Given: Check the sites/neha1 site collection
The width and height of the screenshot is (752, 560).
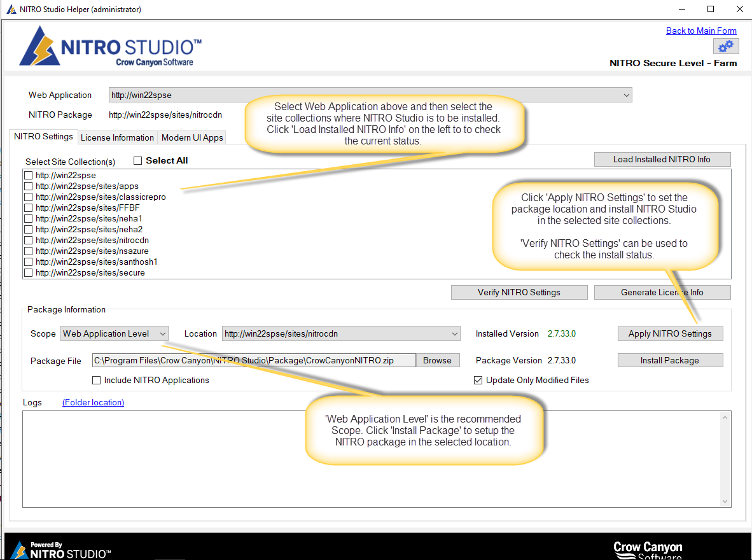Looking at the screenshot, I should pos(28,218).
